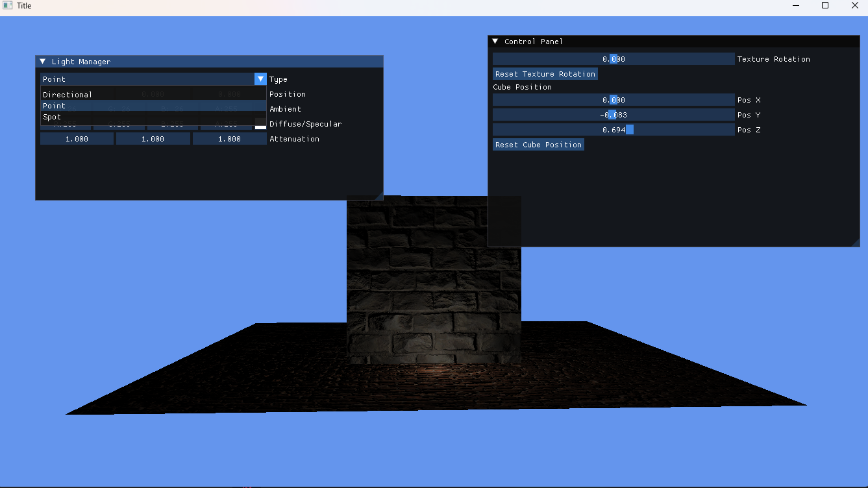Image resolution: width=868 pixels, height=488 pixels.
Task: Click the Position label in Light Manager
Action: coord(287,94)
